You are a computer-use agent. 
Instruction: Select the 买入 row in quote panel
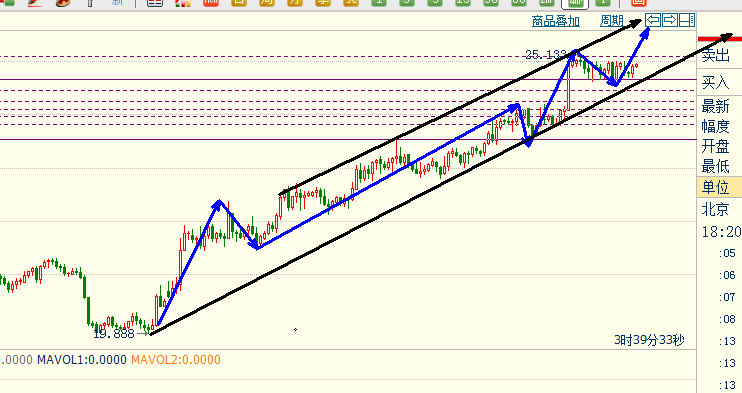pos(720,82)
